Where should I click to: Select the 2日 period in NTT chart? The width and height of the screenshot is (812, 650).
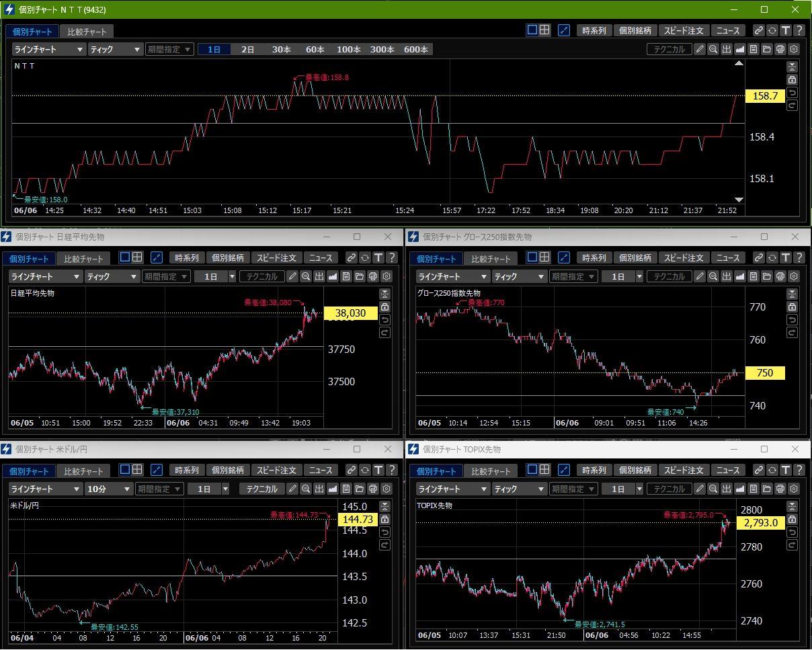(248, 49)
